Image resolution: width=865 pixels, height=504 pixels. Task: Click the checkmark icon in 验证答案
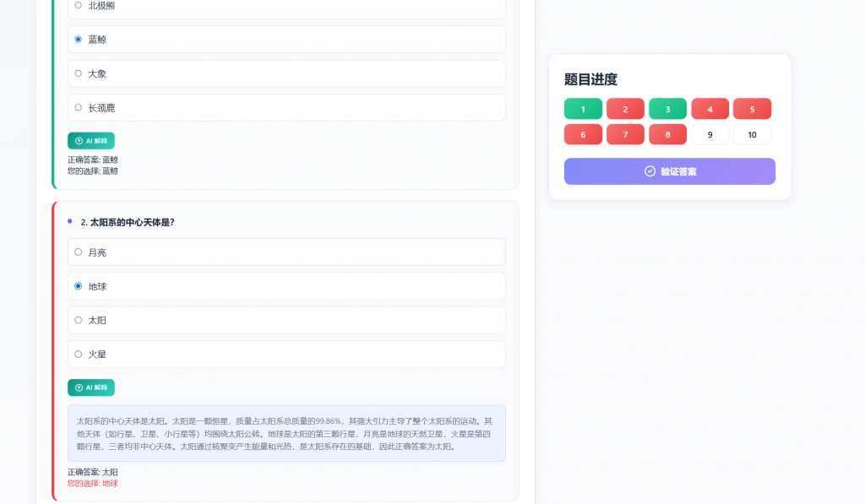[x=650, y=171]
